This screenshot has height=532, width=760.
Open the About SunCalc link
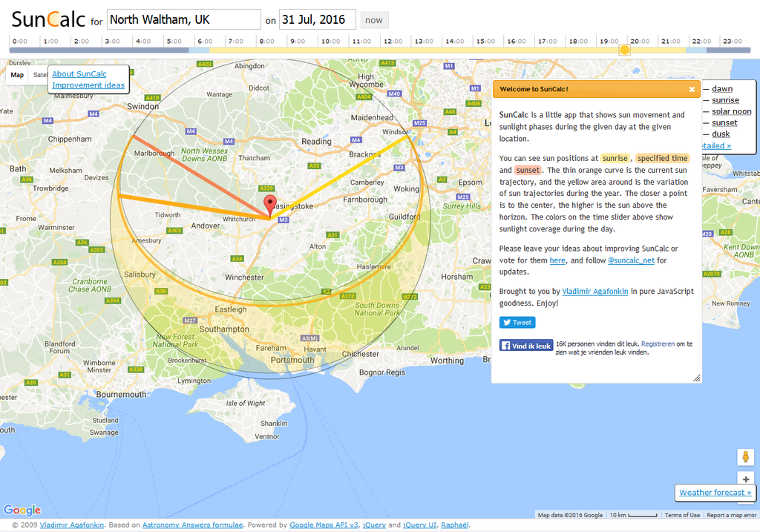79,73
